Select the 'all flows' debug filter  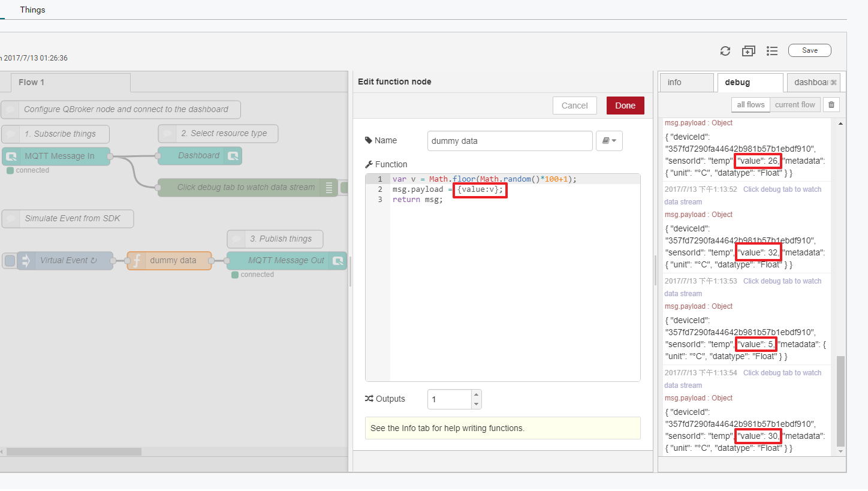pyautogui.click(x=751, y=105)
